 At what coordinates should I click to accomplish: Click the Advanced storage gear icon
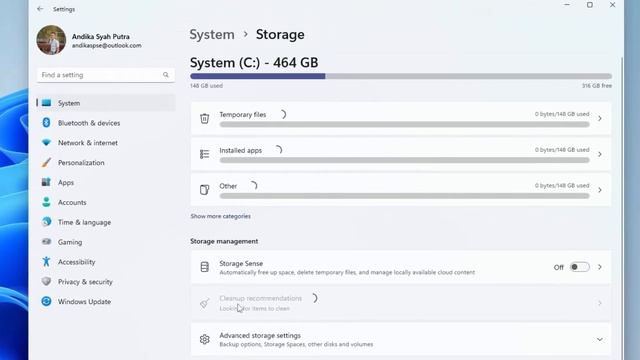tap(204, 339)
